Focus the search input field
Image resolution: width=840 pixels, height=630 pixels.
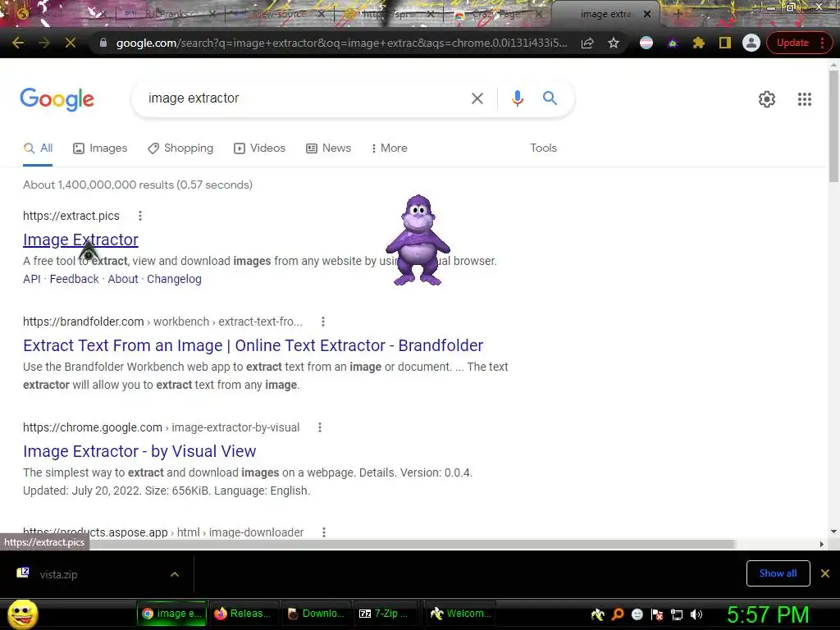point(303,98)
